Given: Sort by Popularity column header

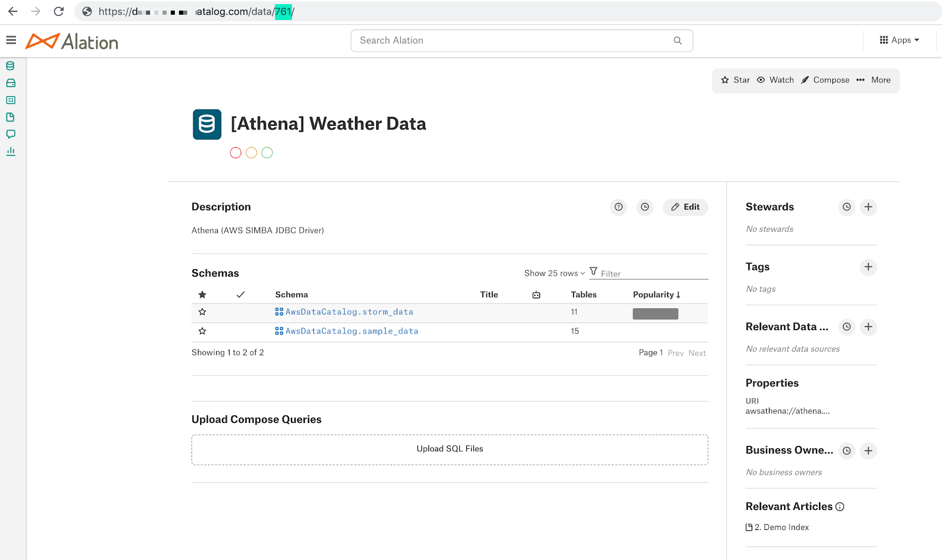Looking at the screenshot, I should pos(657,295).
